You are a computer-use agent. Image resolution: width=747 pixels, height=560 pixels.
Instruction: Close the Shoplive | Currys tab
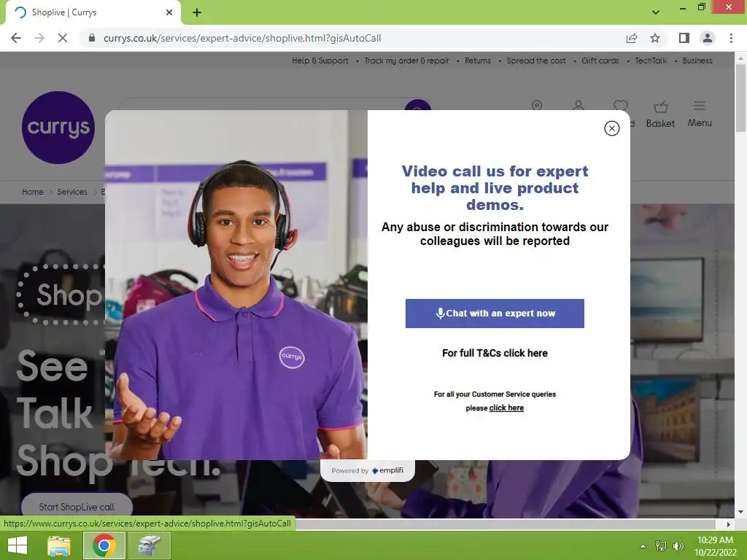(x=169, y=12)
